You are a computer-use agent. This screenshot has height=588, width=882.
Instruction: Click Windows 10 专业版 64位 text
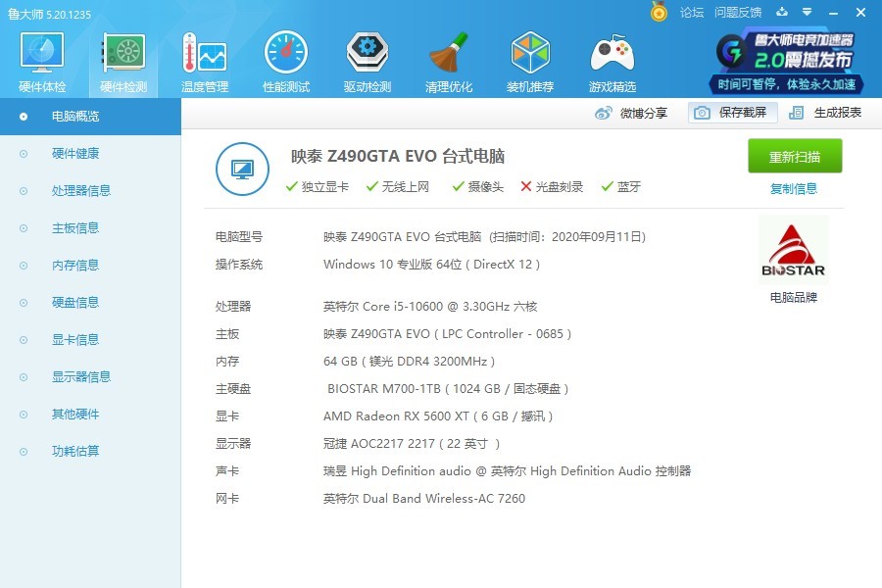(431, 265)
